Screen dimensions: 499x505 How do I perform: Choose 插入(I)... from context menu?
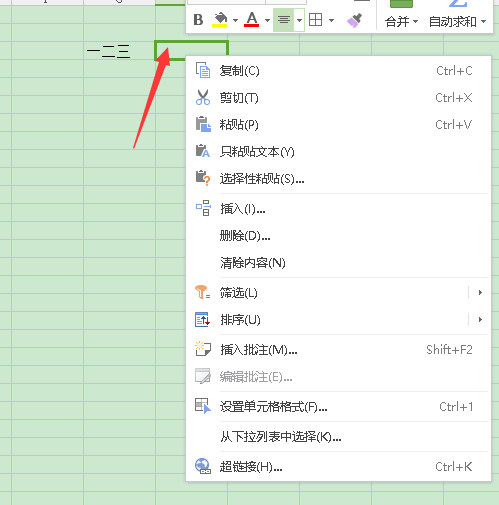[338, 209]
